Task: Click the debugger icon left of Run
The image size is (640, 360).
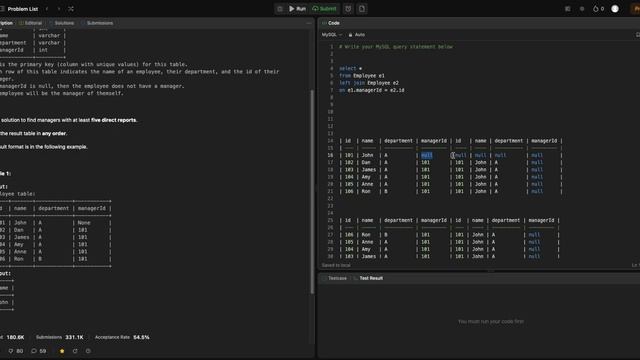Action: (280, 9)
